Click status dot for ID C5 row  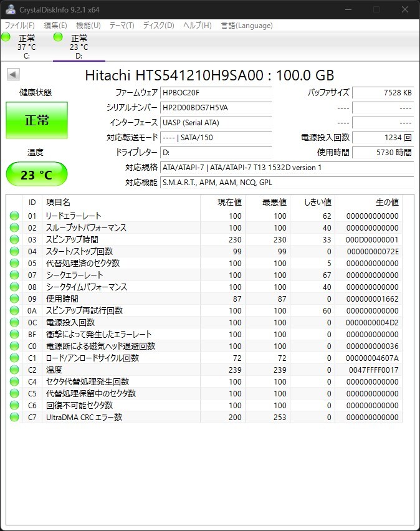(x=14, y=393)
